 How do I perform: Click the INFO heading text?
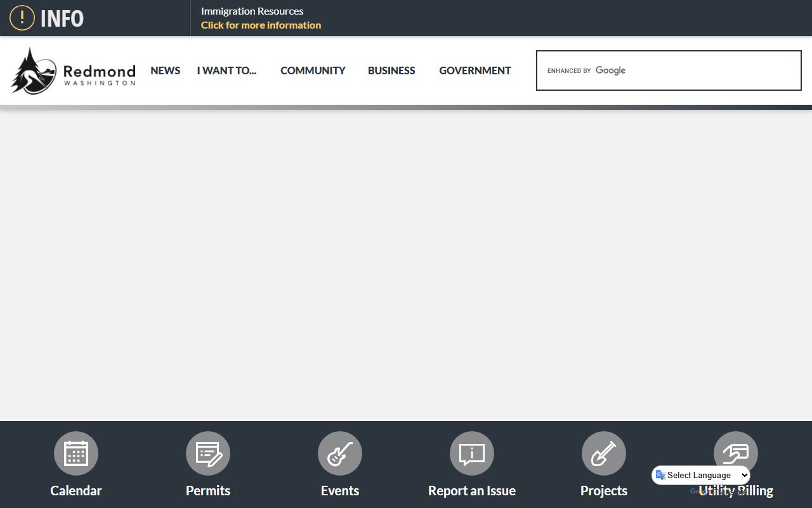point(62,18)
